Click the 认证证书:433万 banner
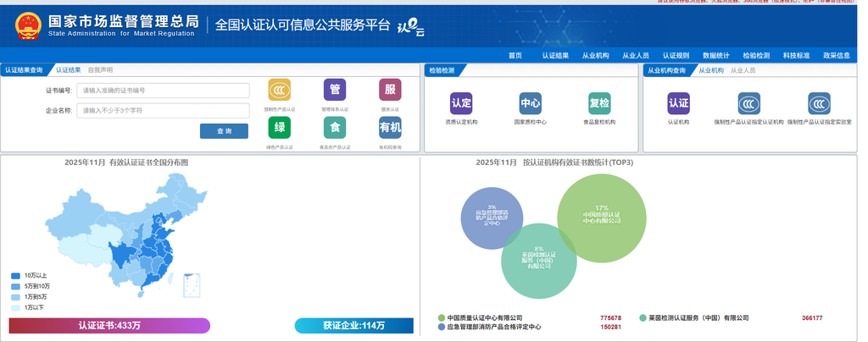 coord(109,325)
